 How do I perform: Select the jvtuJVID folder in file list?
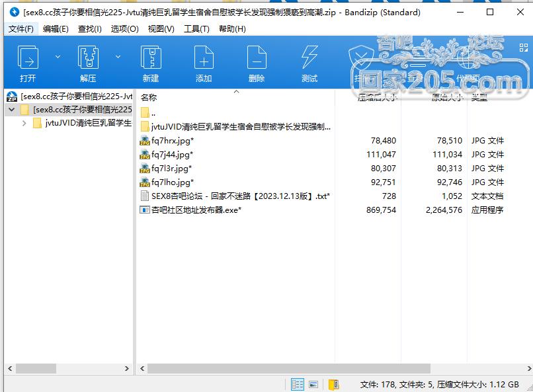235,127
